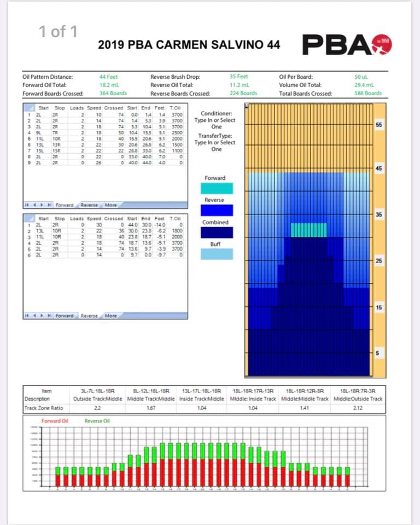Image resolution: width=420 pixels, height=525 pixels.
Task: Click the '588 Boards' total boards crossed value
Action: tap(368, 93)
